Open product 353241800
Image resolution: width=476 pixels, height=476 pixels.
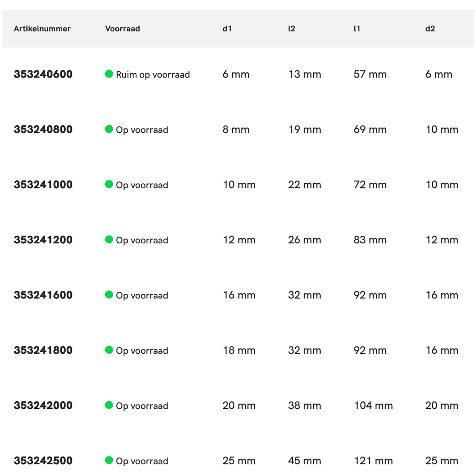(x=43, y=350)
